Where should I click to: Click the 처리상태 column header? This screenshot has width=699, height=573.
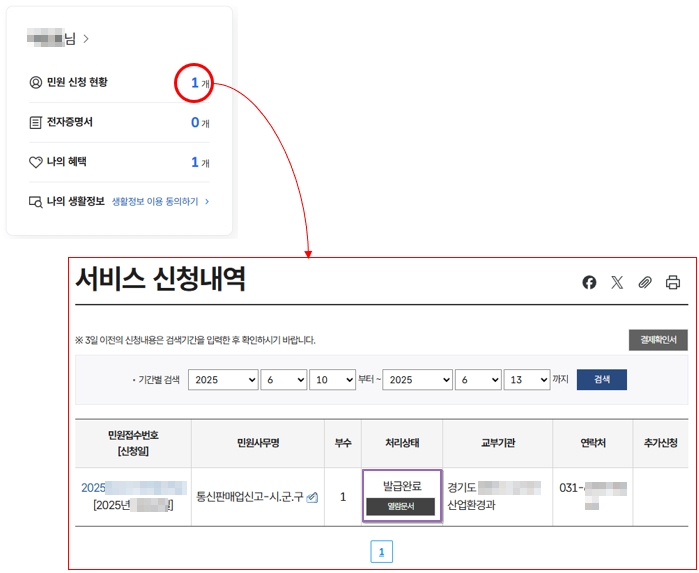[402, 443]
